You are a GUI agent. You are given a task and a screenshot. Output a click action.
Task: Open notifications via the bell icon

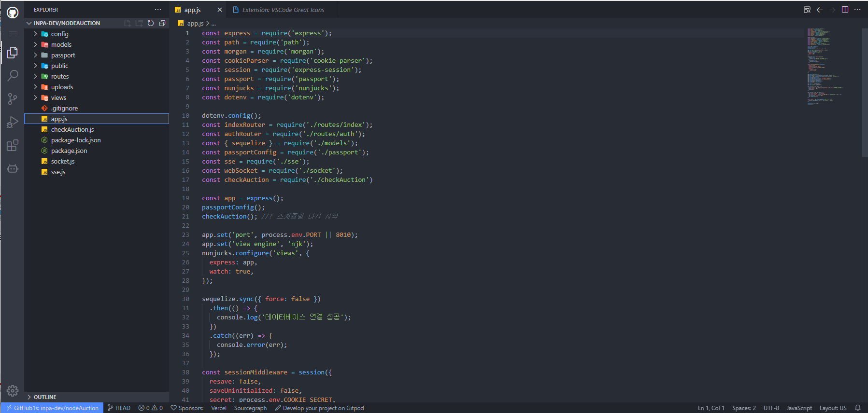(x=858, y=408)
